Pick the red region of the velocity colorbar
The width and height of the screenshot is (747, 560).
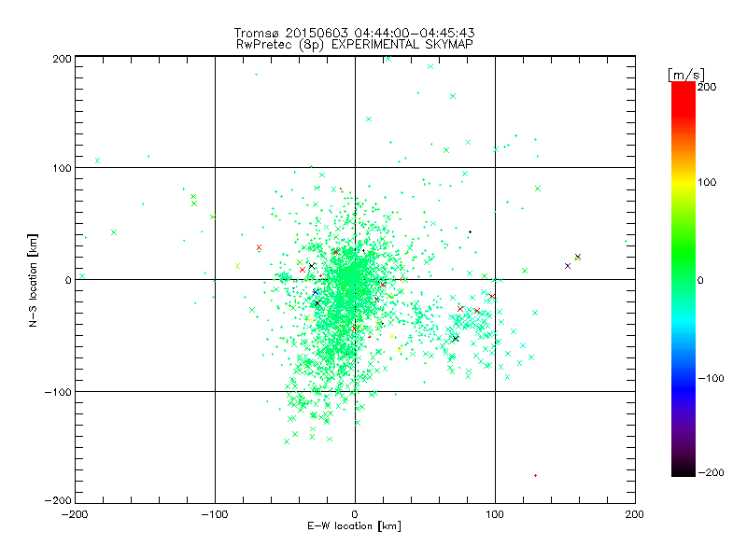[684, 100]
